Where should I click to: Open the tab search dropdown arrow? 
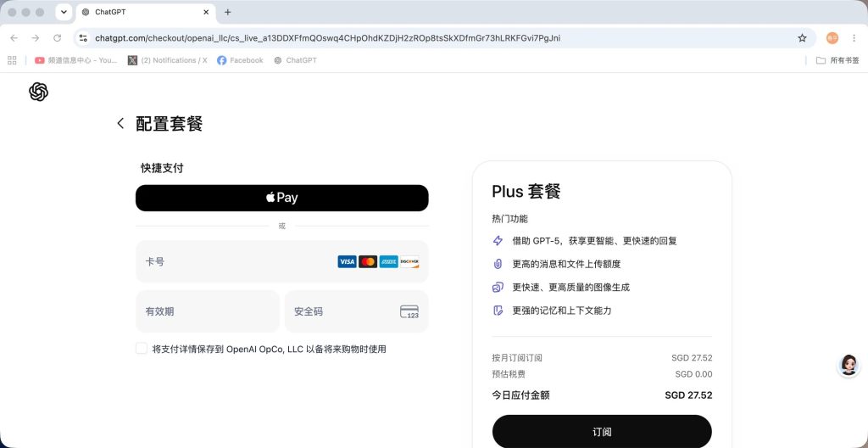click(64, 12)
